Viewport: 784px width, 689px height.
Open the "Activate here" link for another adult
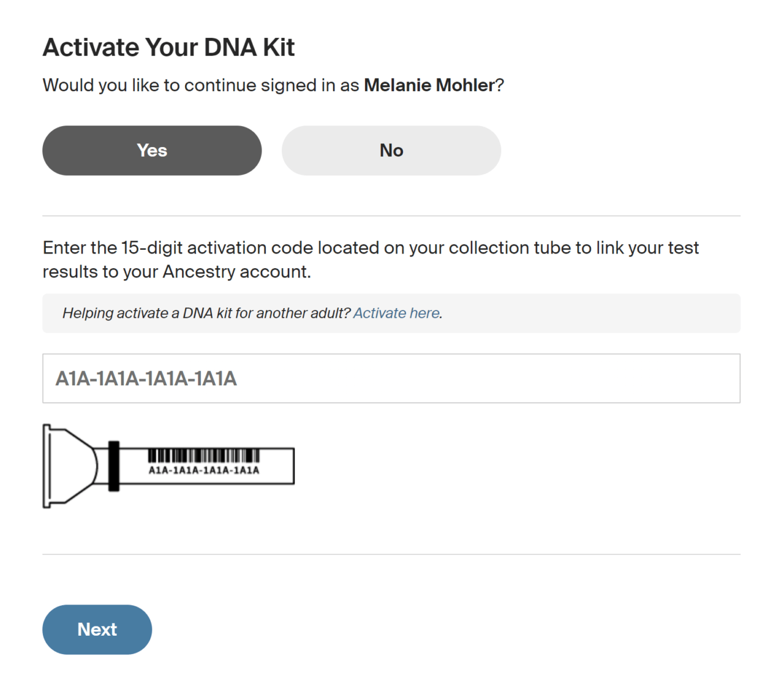click(396, 313)
